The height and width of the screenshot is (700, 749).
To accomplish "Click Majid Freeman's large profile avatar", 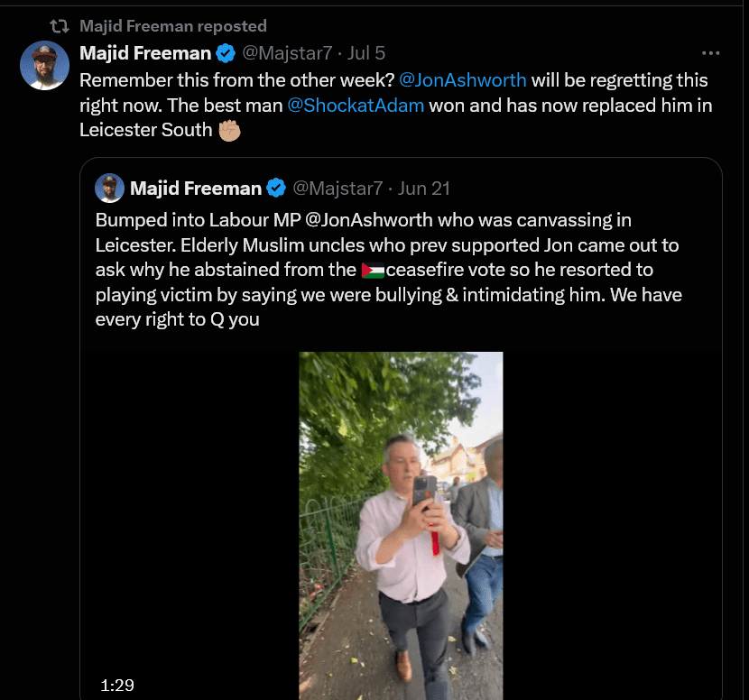I will [45, 66].
